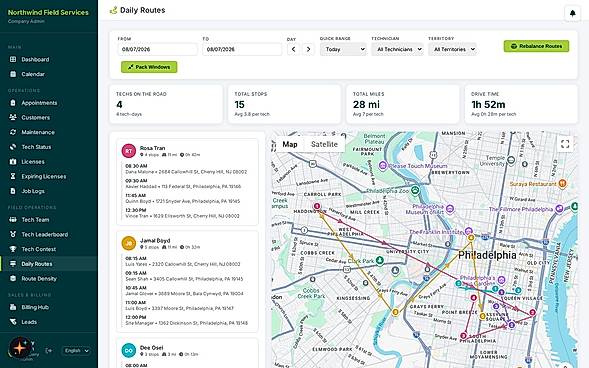
Task: Click the Leads sidebar icon
Action: point(13,322)
